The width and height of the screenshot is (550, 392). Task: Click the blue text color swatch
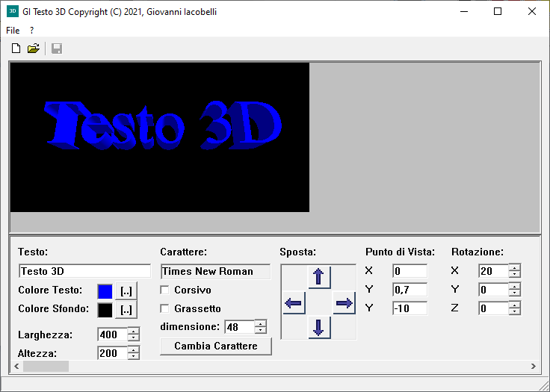click(x=105, y=291)
